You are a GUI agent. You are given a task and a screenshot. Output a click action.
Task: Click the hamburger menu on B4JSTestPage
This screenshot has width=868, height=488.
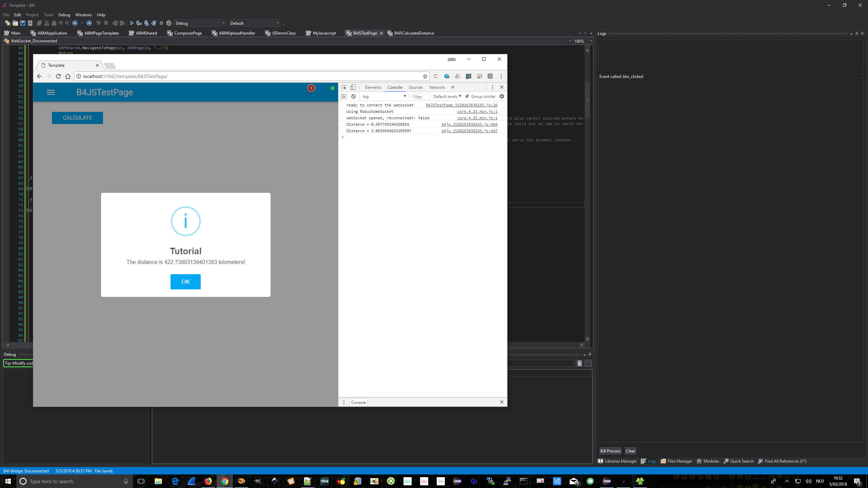pyautogui.click(x=51, y=92)
